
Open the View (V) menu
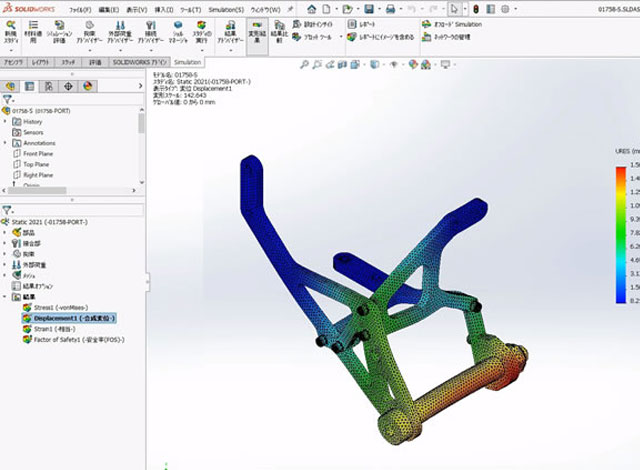[136, 9]
